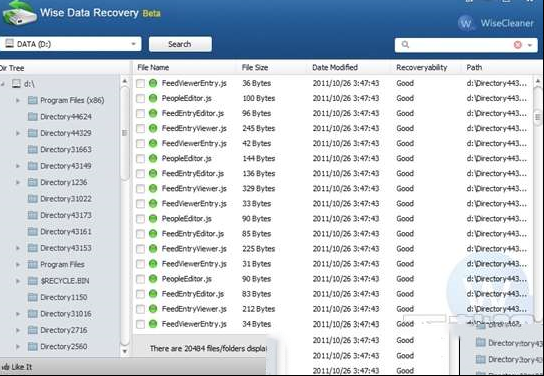544x376 pixels.
Task: Click the Dir Tree panel header
Action: (12, 68)
